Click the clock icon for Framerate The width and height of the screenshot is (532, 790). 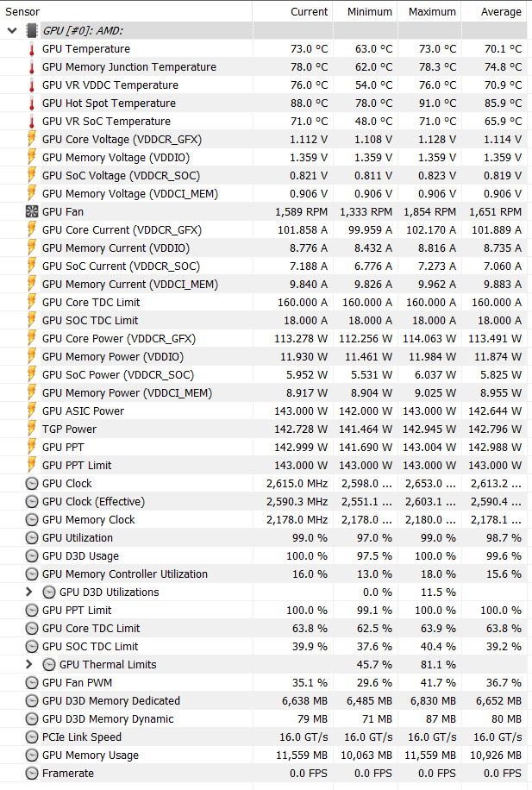[32, 774]
